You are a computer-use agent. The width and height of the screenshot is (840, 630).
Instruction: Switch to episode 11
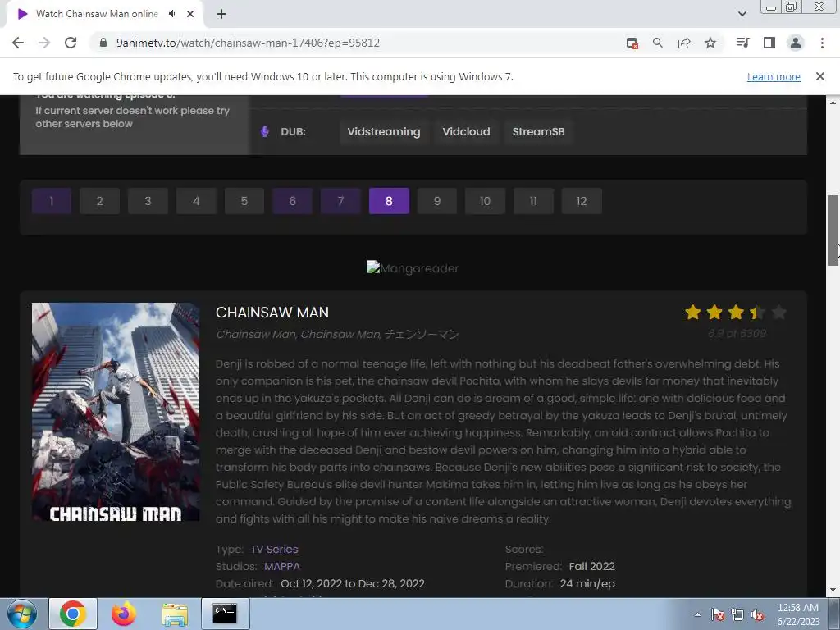(533, 201)
